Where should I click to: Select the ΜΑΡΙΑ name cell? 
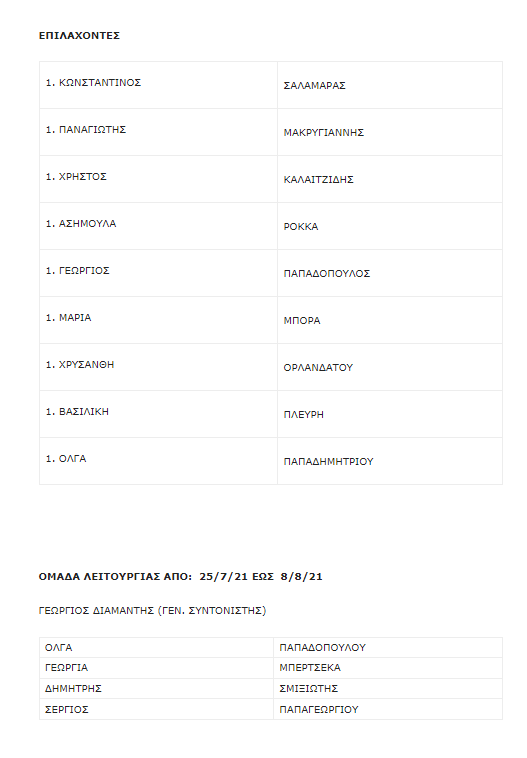point(159,320)
